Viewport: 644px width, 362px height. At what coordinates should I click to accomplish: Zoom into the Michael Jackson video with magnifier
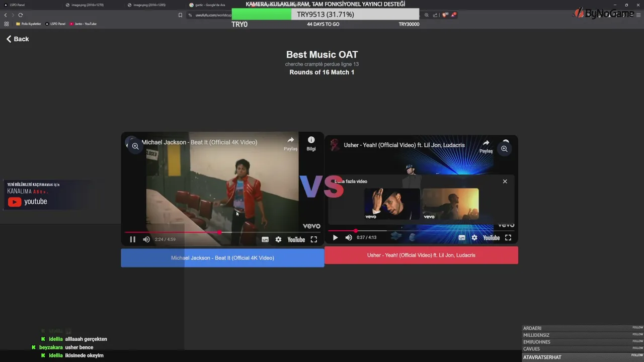[135, 146]
